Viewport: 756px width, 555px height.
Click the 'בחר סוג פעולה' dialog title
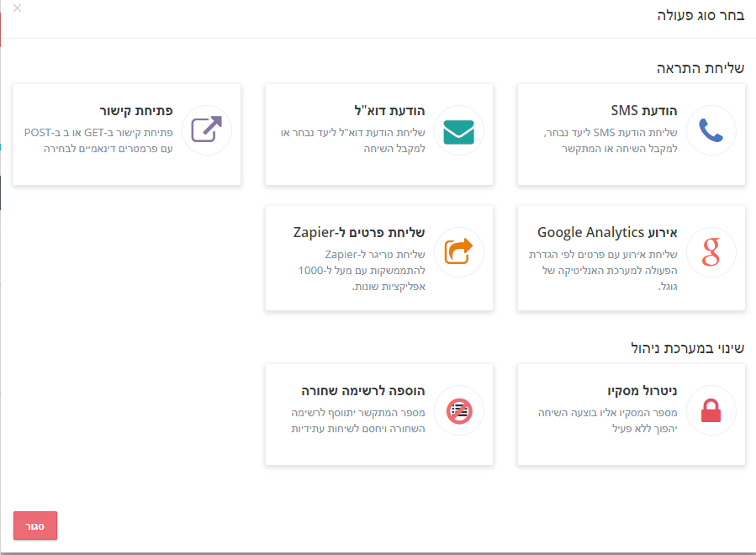[x=700, y=15]
